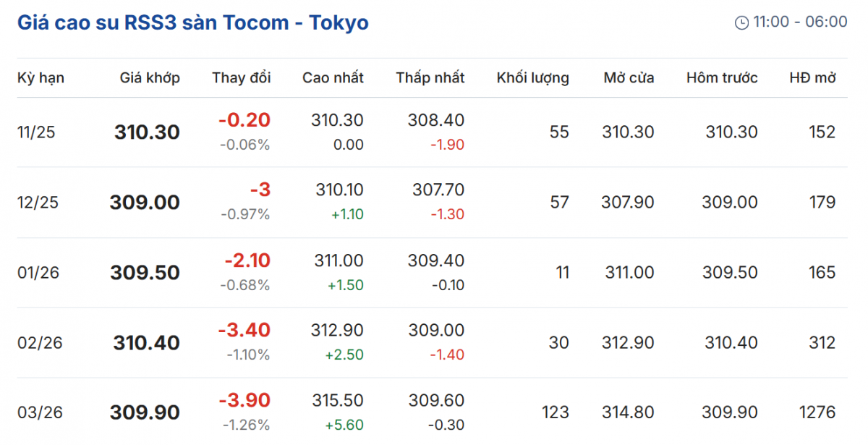Select the Cao nhất column header
The height and width of the screenshot is (445, 868).
click(x=333, y=78)
